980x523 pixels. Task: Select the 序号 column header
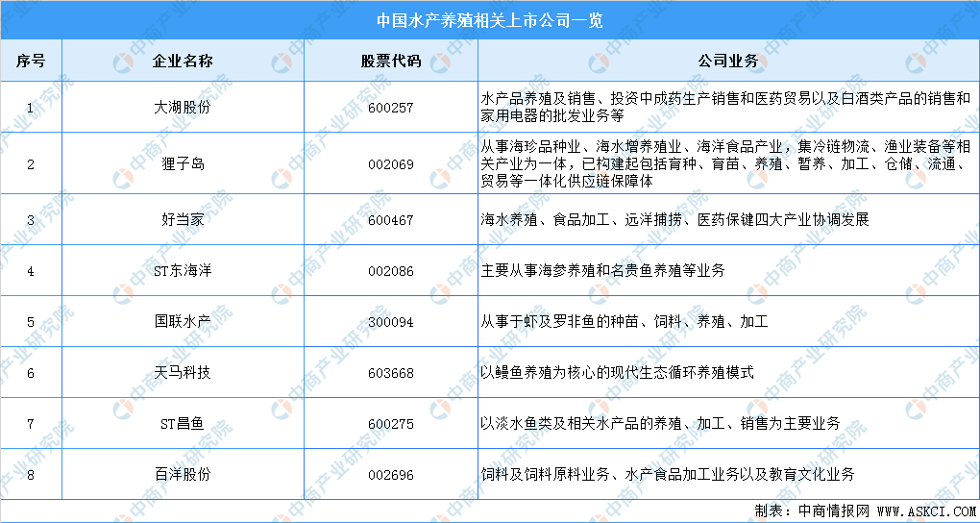click(x=31, y=61)
